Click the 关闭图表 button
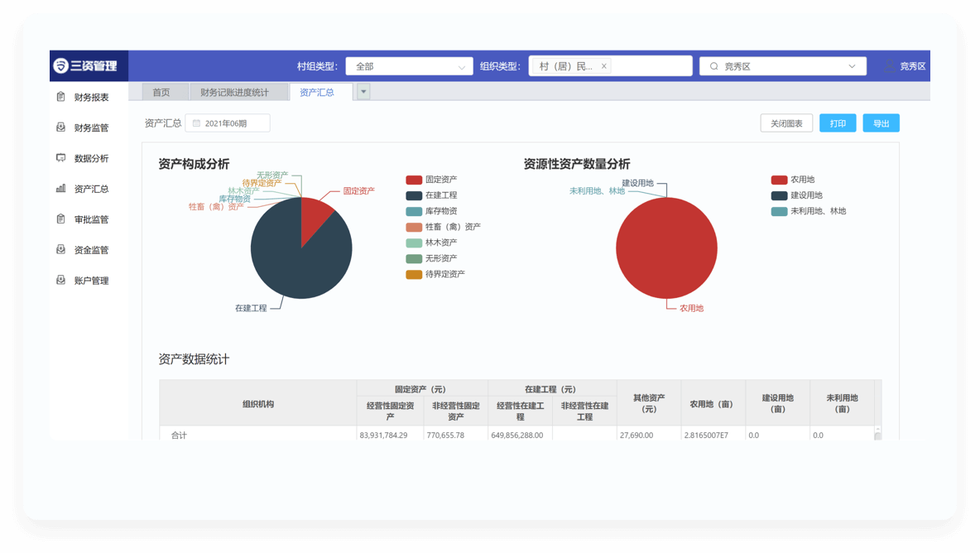Screen dimensions: 980x553 click(786, 123)
